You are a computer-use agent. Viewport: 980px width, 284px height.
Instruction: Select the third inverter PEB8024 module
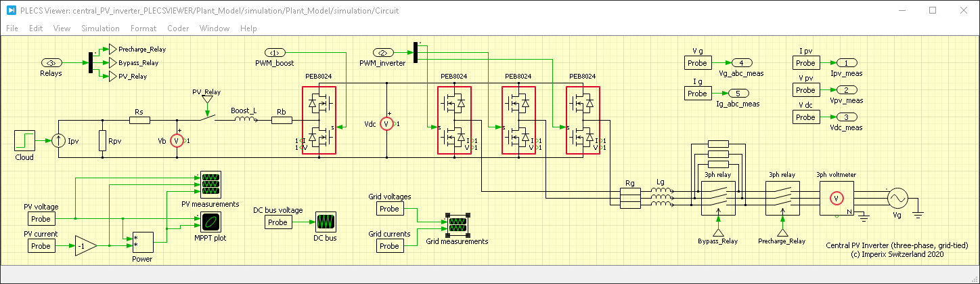tap(583, 121)
